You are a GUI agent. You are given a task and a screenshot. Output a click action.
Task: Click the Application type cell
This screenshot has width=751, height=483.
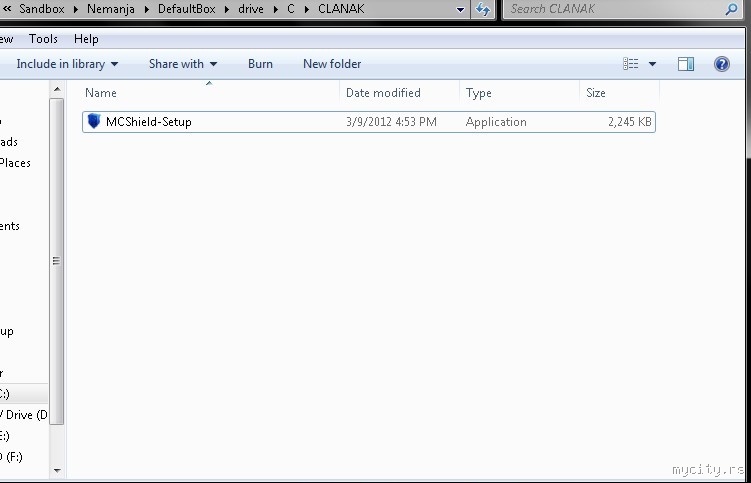tap(496, 122)
